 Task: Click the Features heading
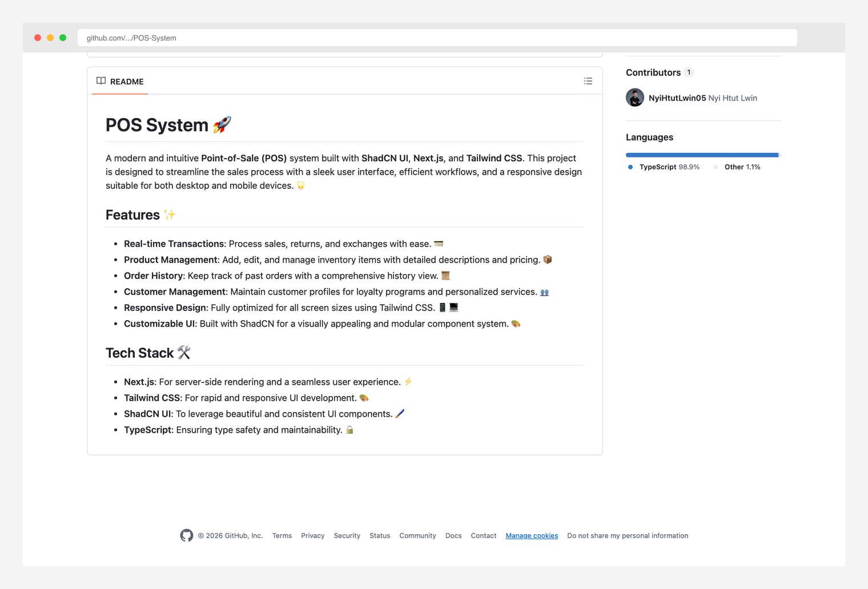pos(132,215)
